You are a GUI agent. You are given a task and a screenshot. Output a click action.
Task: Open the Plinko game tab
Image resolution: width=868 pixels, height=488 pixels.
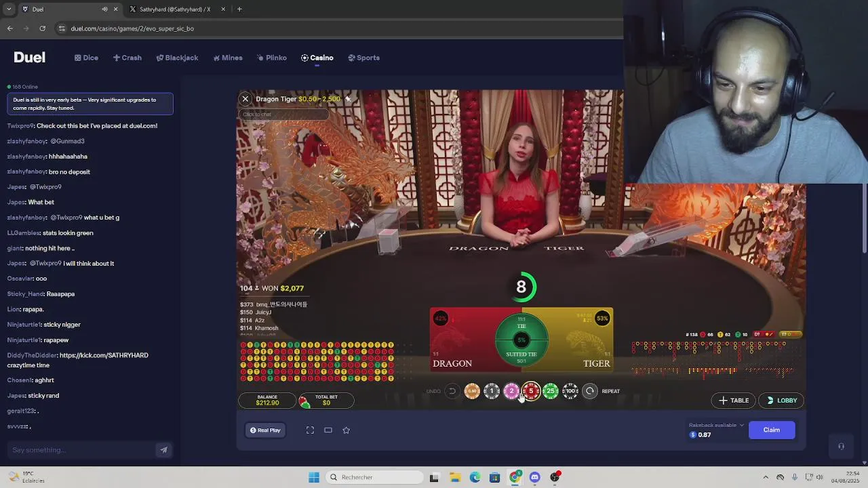(x=272, y=58)
